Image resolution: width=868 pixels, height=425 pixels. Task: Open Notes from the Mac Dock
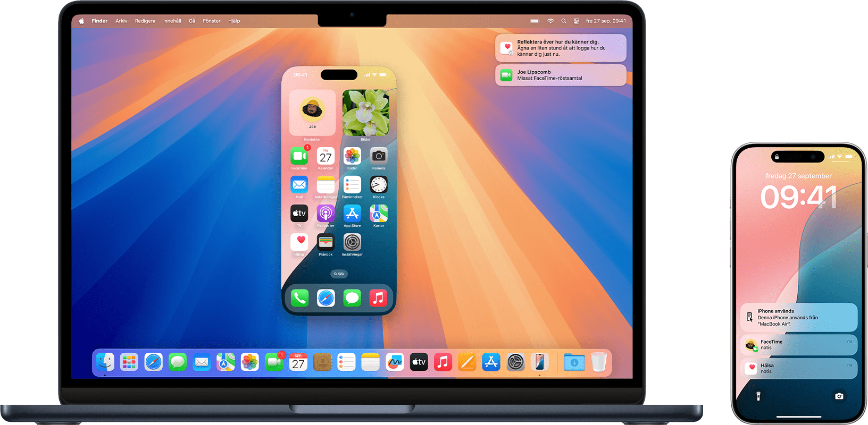(x=370, y=362)
